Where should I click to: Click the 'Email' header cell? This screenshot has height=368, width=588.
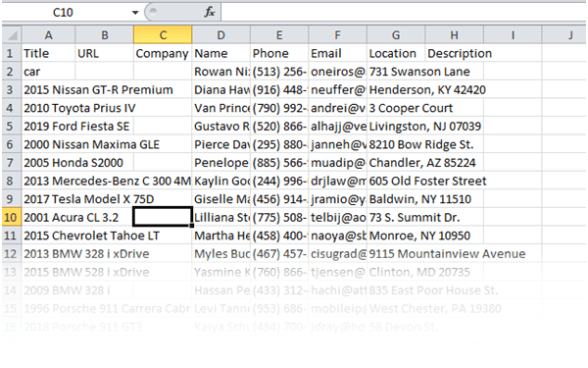pos(337,53)
